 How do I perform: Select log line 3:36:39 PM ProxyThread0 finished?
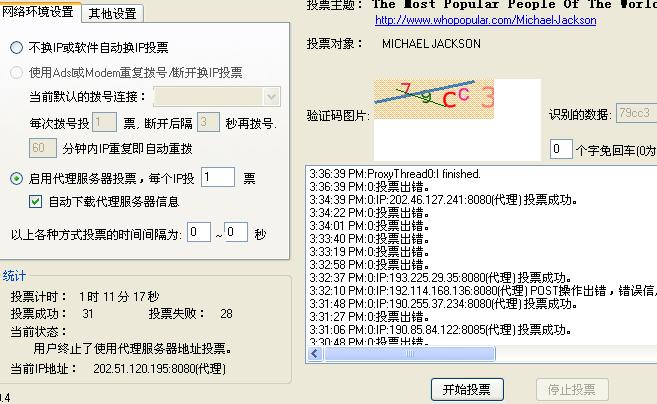(395, 174)
